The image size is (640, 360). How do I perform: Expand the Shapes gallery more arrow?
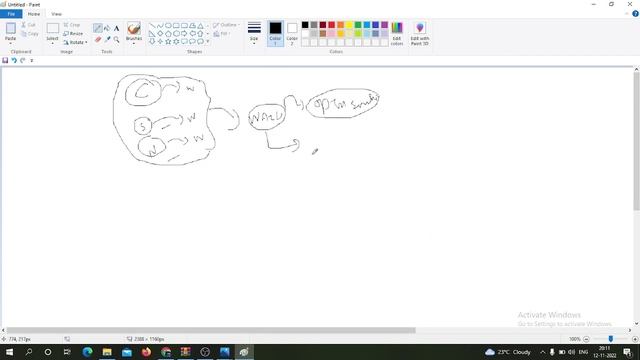208,41
